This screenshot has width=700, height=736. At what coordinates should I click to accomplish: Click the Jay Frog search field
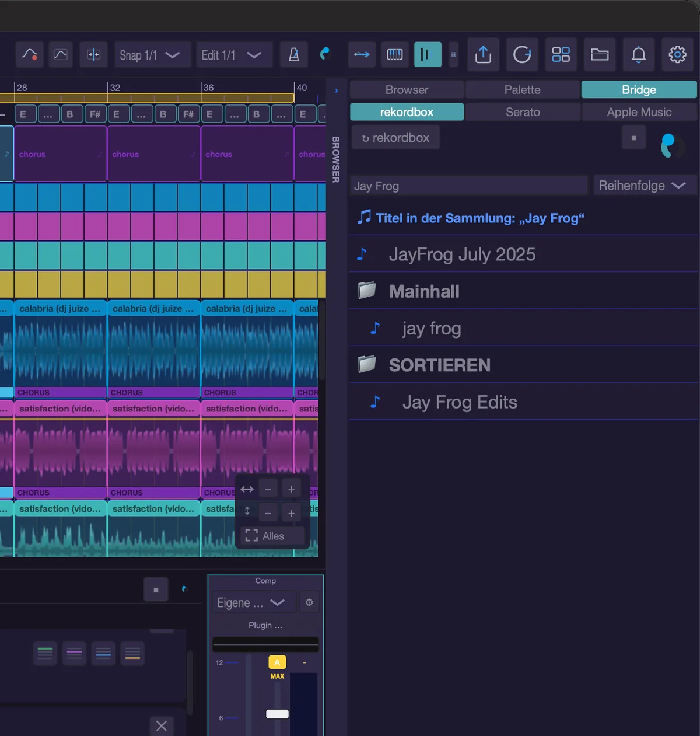click(x=468, y=186)
